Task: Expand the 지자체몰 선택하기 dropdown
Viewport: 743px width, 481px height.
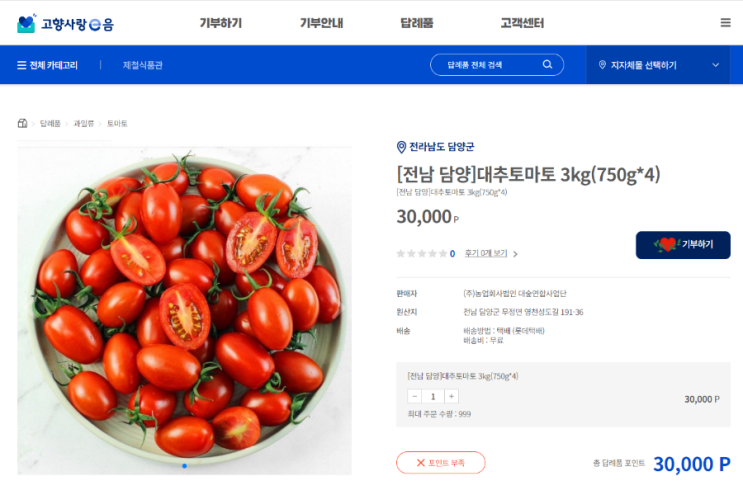Action: [658, 65]
